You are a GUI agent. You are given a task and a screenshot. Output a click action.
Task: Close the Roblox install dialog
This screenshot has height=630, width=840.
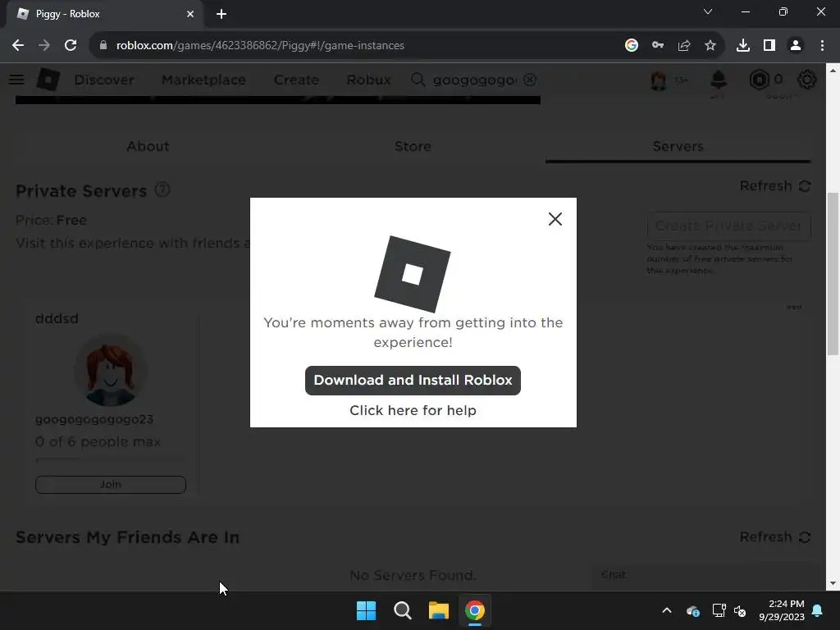[x=555, y=218]
